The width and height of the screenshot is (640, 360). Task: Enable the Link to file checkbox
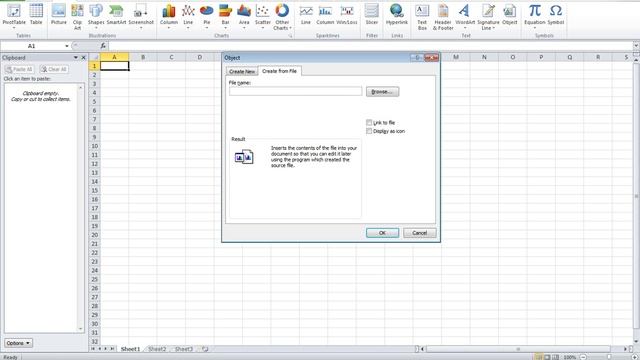tap(369, 122)
